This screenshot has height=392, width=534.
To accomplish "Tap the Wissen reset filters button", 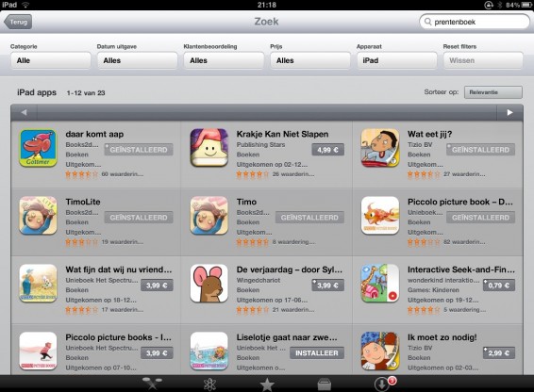I will click(x=483, y=60).
